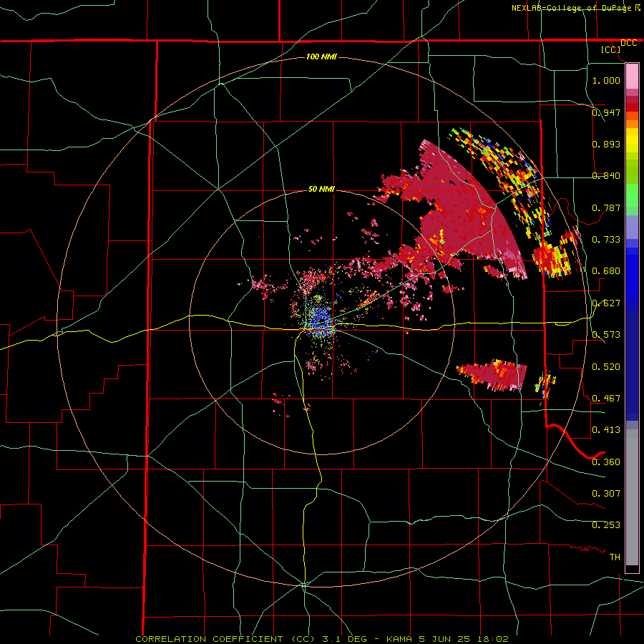This screenshot has height=644, width=644.
Task: Select the 0.413 legend value
Action: click(606, 429)
